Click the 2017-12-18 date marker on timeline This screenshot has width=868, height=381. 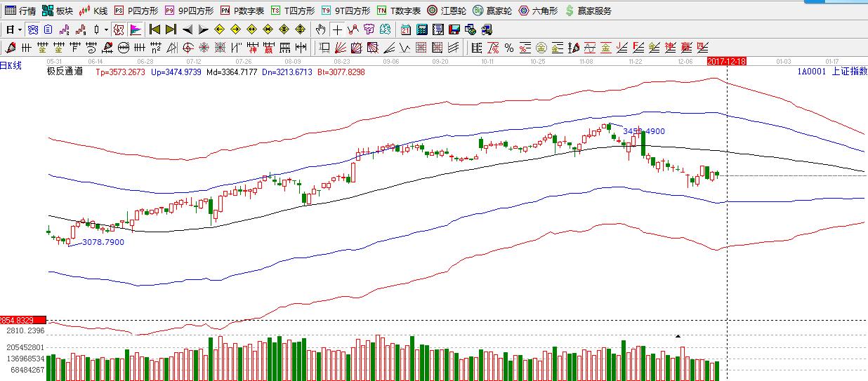726,61
